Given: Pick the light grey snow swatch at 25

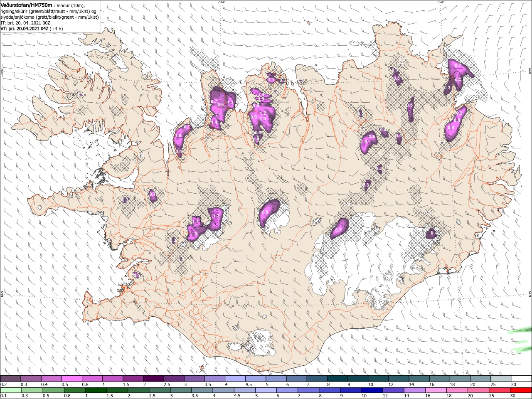Looking at the screenshot, I should point(501,379).
